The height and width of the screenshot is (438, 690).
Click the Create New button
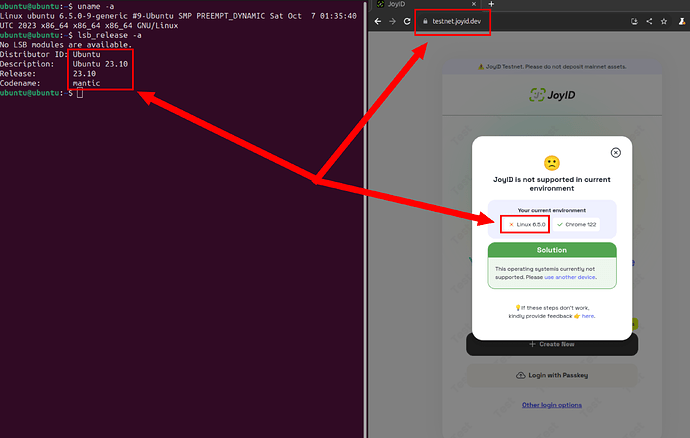[552, 344]
